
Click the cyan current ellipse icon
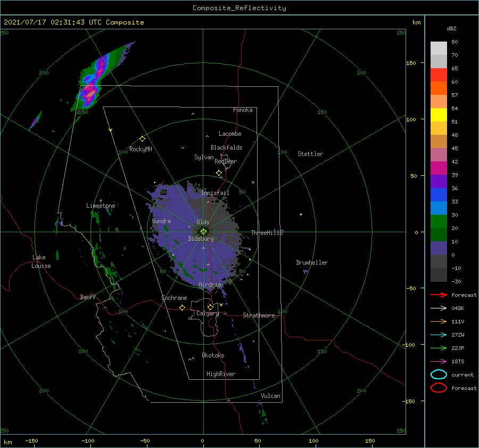pyautogui.click(x=439, y=374)
